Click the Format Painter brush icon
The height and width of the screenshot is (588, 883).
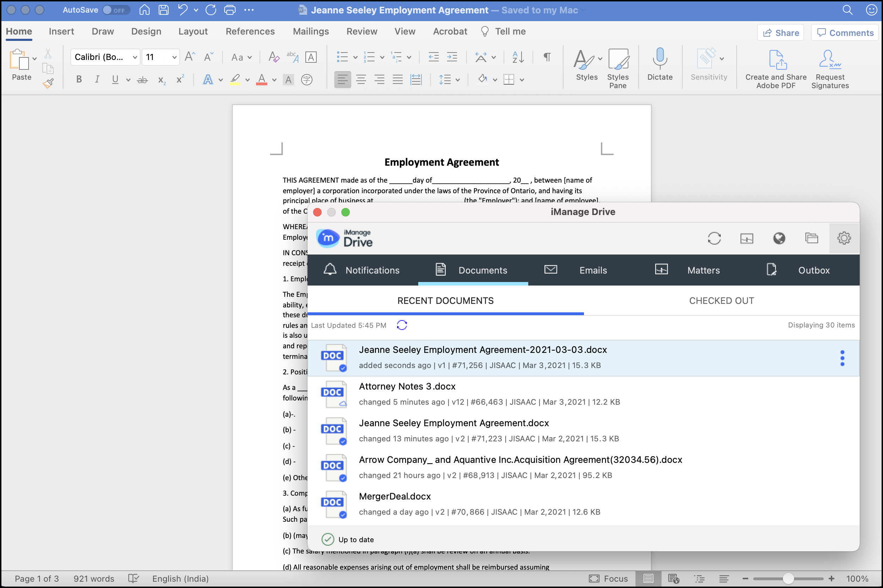[48, 83]
